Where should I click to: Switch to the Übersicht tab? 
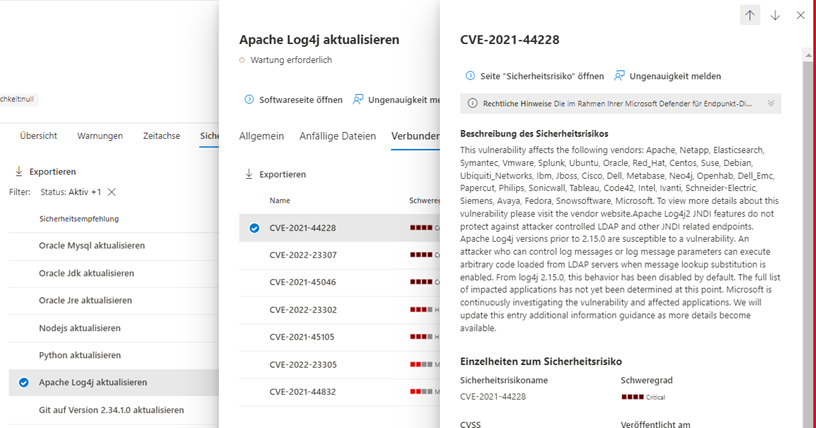(39, 136)
